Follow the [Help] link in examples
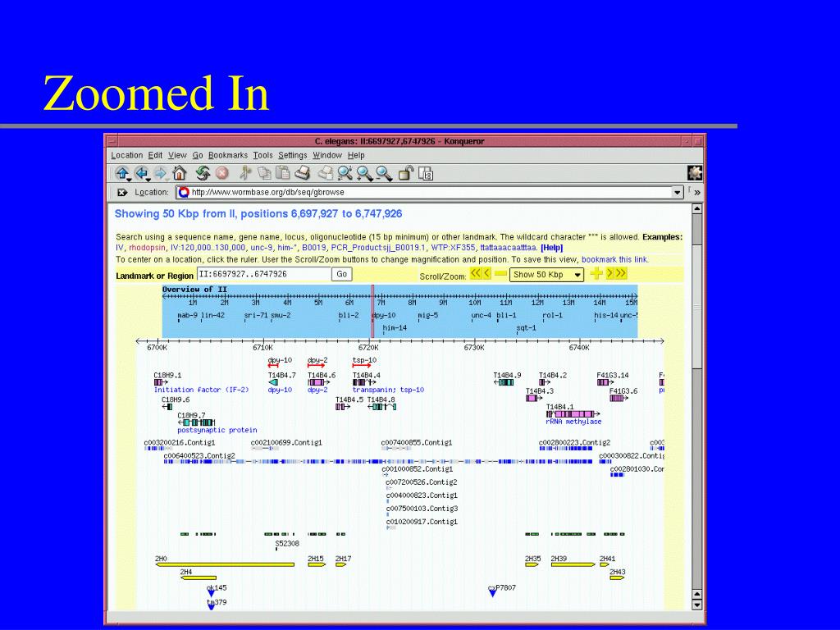The image size is (840, 630). pyautogui.click(x=552, y=248)
